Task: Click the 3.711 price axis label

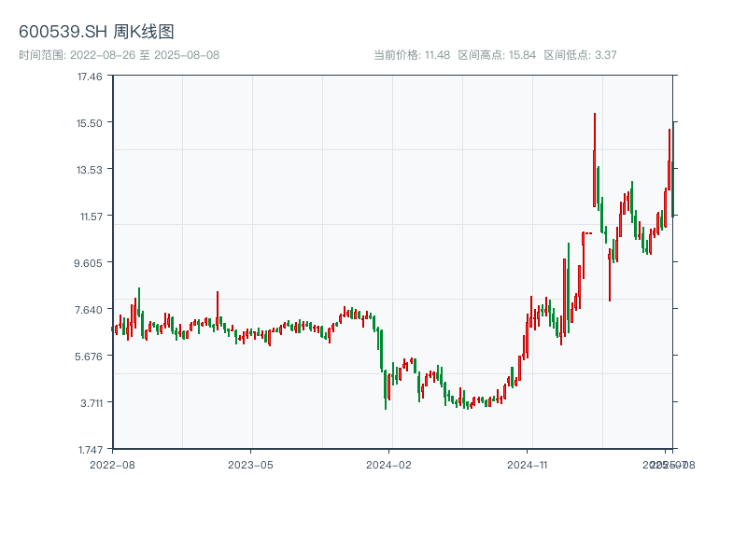Action: coord(90,403)
